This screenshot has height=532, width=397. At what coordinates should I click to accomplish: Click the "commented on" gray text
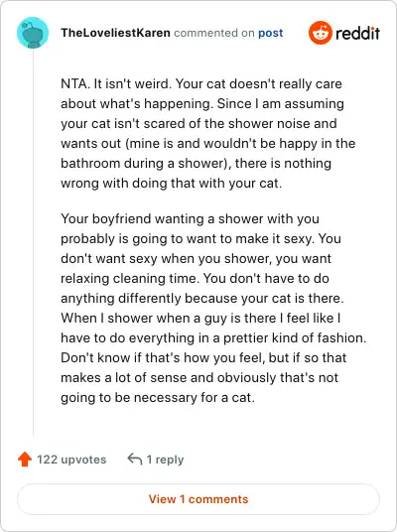214,33
